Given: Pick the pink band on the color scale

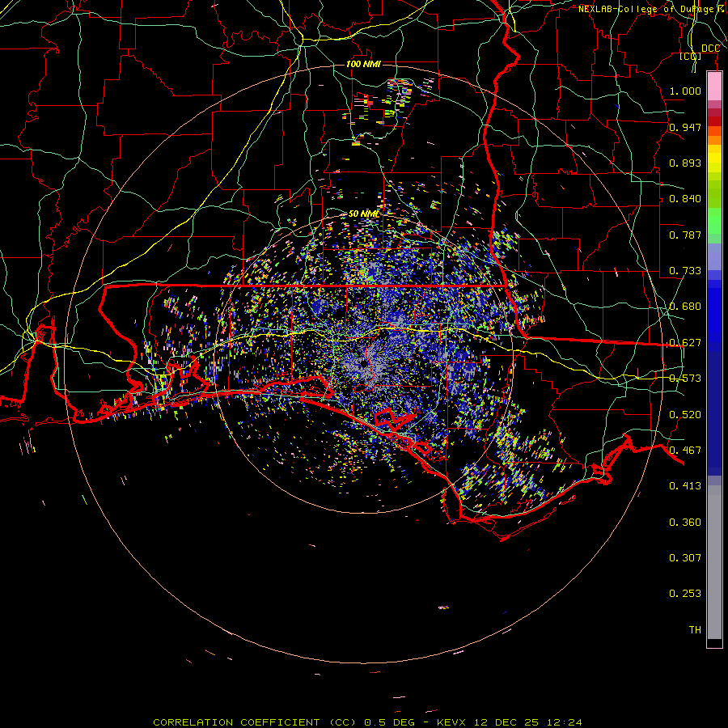Looking at the screenshot, I should point(714,86).
